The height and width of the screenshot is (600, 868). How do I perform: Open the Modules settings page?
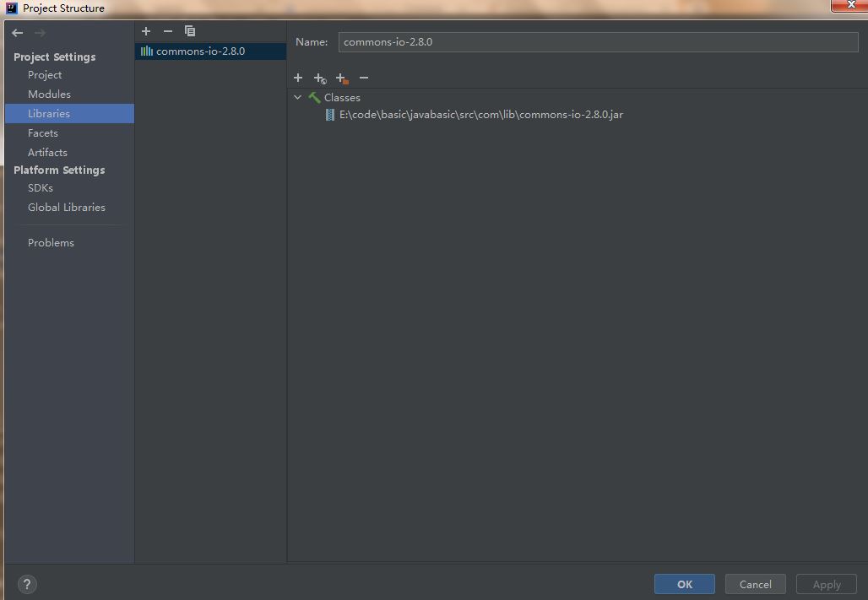point(49,95)
